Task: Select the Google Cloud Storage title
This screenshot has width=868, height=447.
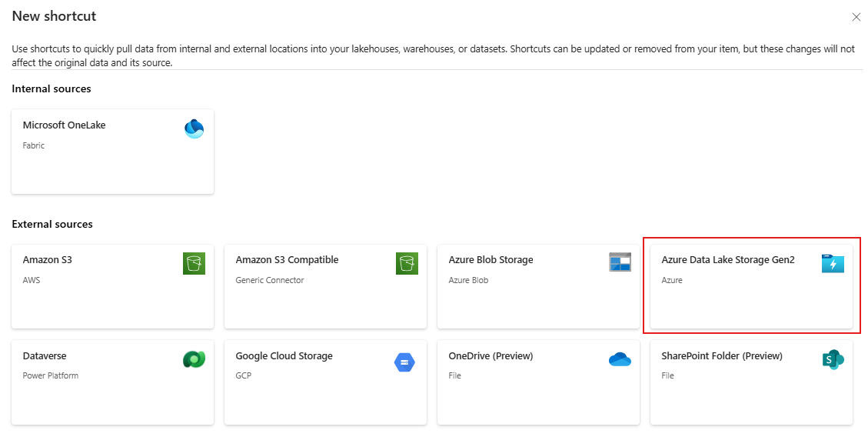Action: [284, 356]
